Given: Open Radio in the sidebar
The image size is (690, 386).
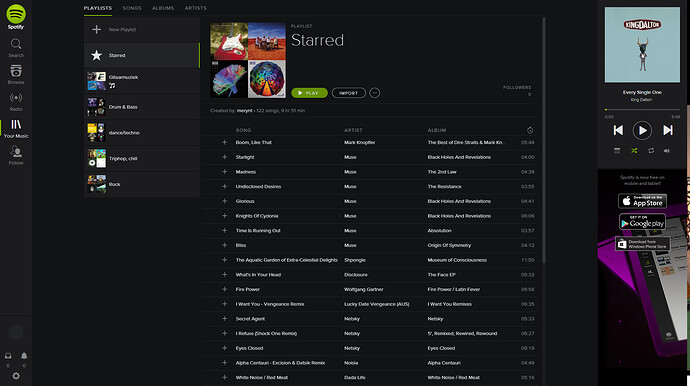Looking at the screenshot, I should (16, 102).
